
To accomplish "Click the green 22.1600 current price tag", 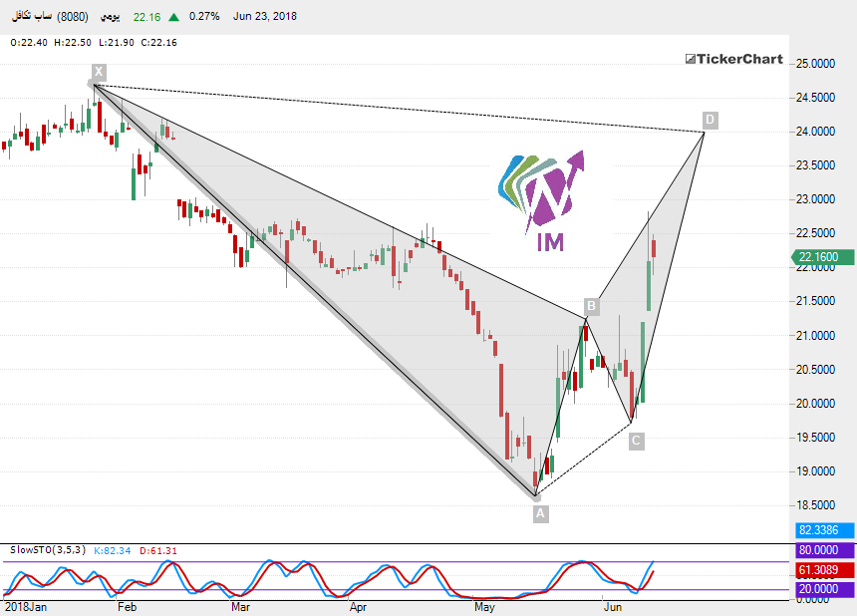I will [823, 258].
